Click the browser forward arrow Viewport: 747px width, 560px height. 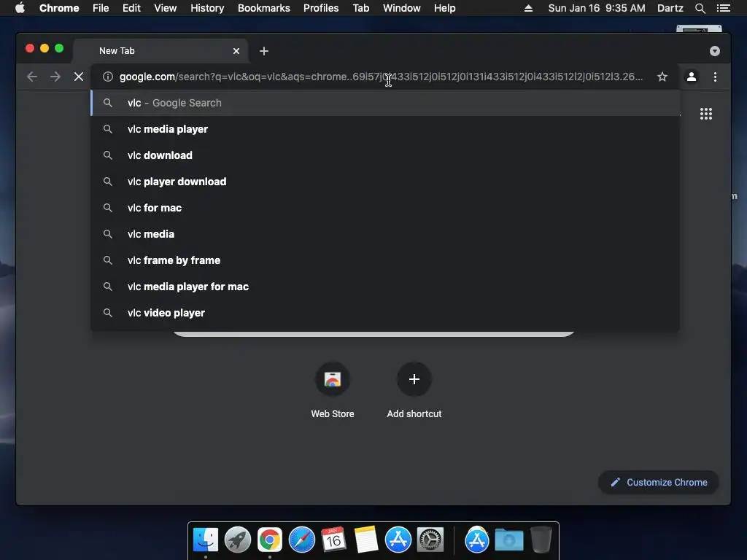[55, 77]
